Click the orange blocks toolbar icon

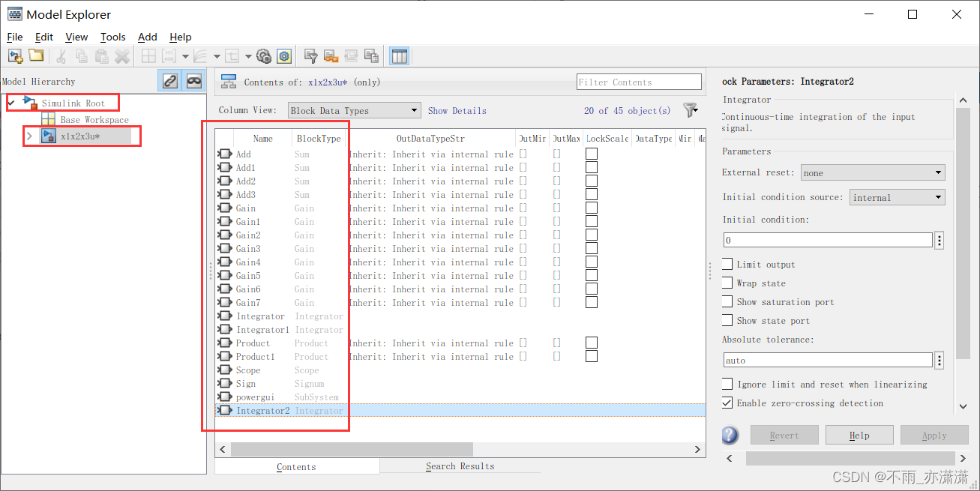tap(331, 56)
